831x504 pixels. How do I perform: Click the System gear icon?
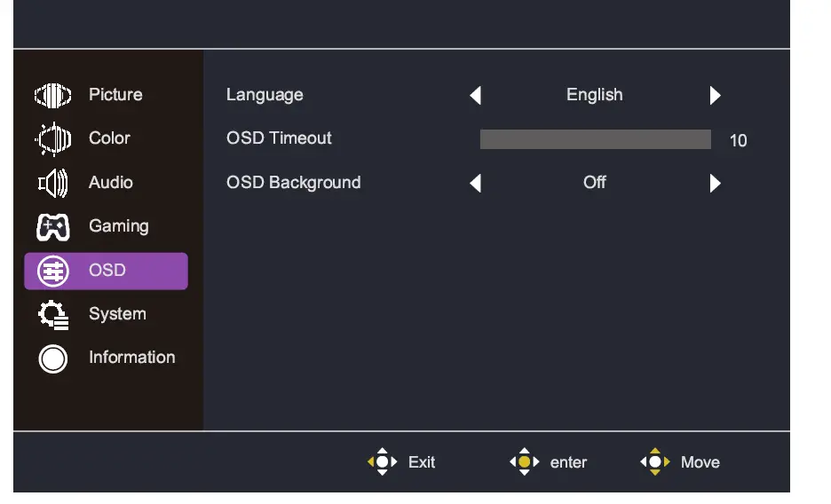point(53,314)
